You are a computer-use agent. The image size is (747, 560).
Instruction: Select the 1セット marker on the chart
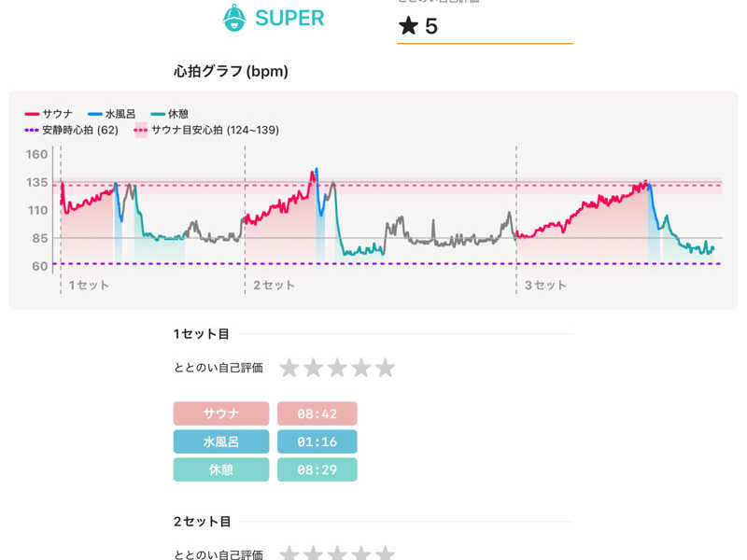coord(88,285)
